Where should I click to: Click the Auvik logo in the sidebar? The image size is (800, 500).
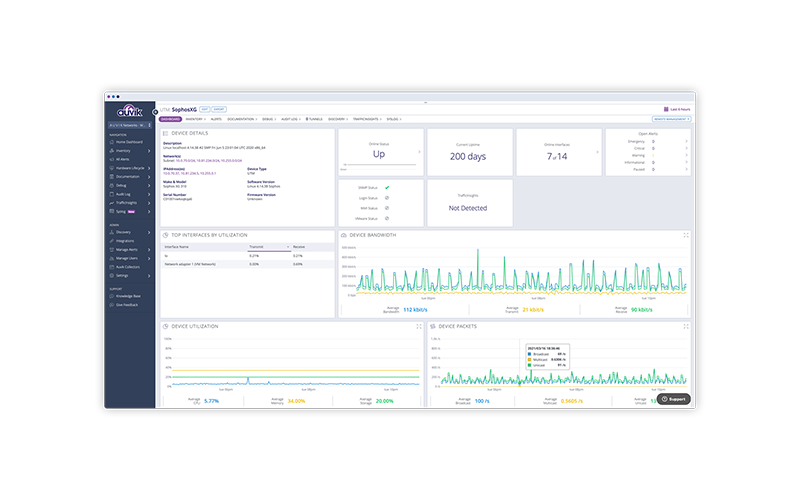pyautogui.click(x=129, y=112)
